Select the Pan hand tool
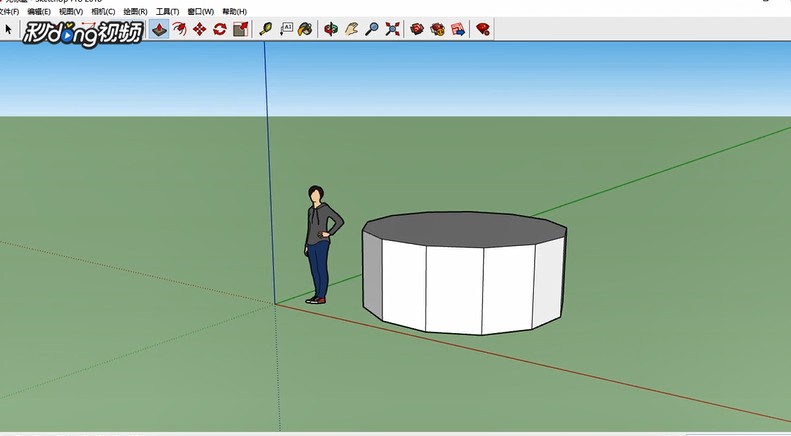This screenshot has height=436, width=791. click(x=351, y=29)
